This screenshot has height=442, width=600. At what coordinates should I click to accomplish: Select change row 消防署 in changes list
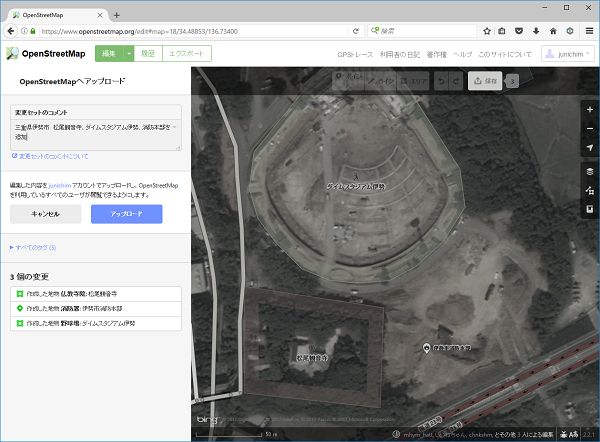click(96, 308)
